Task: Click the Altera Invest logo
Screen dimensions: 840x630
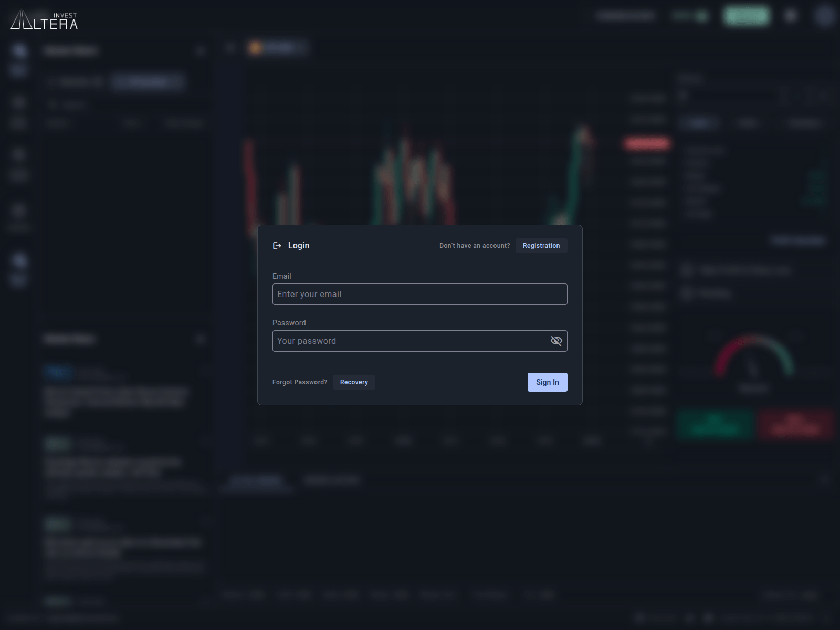Action: point(44,19)
